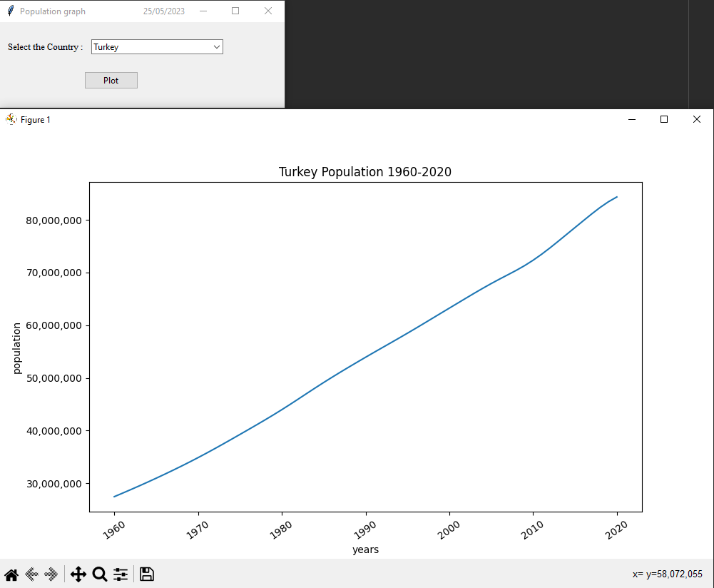Select the pan tool in the toolbar

click(78, 574)
